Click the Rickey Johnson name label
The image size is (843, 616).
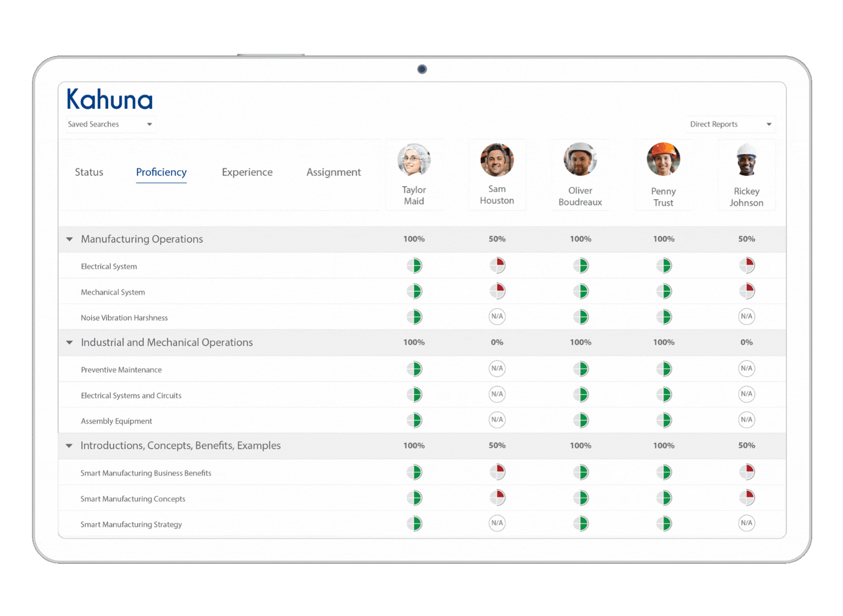pyautogui.click(x=746, y=197)
